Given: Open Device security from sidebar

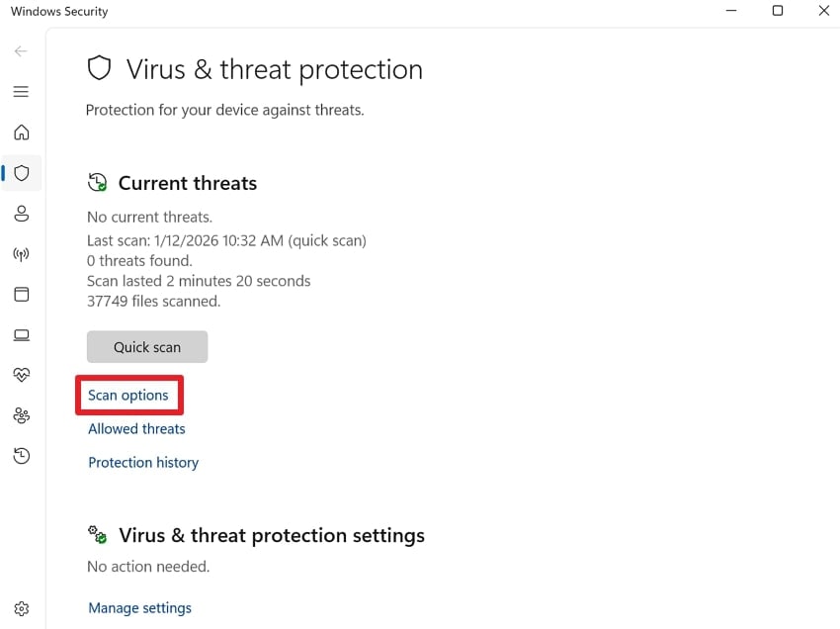Looking at the screenshot, I should [x=21, y=334].
